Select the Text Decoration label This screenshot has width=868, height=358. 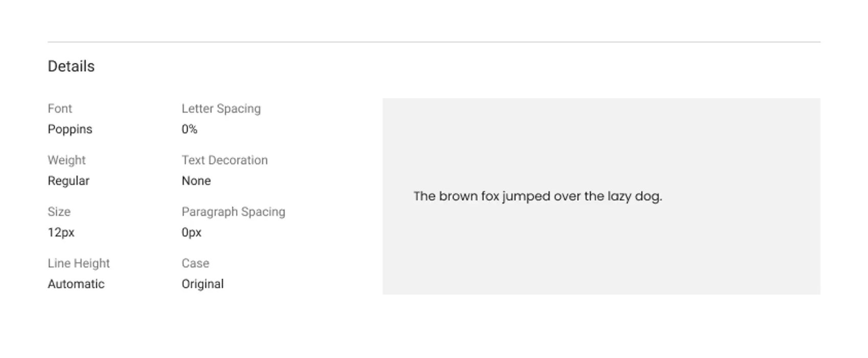[225, 160]
